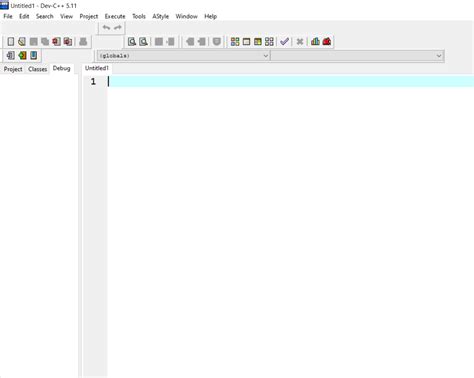Click the highlighted first line of the editor
The height and width of the screenshot is (378, 474).
pos(291,81)
